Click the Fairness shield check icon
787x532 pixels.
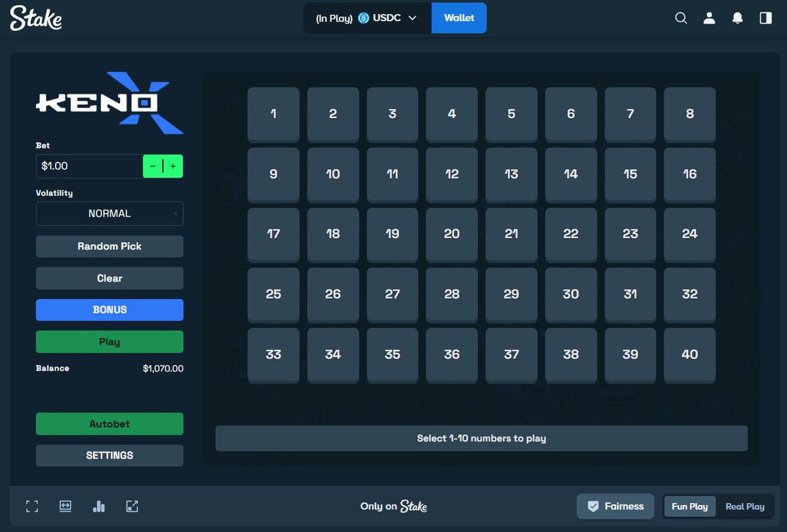tap(594, 506)
